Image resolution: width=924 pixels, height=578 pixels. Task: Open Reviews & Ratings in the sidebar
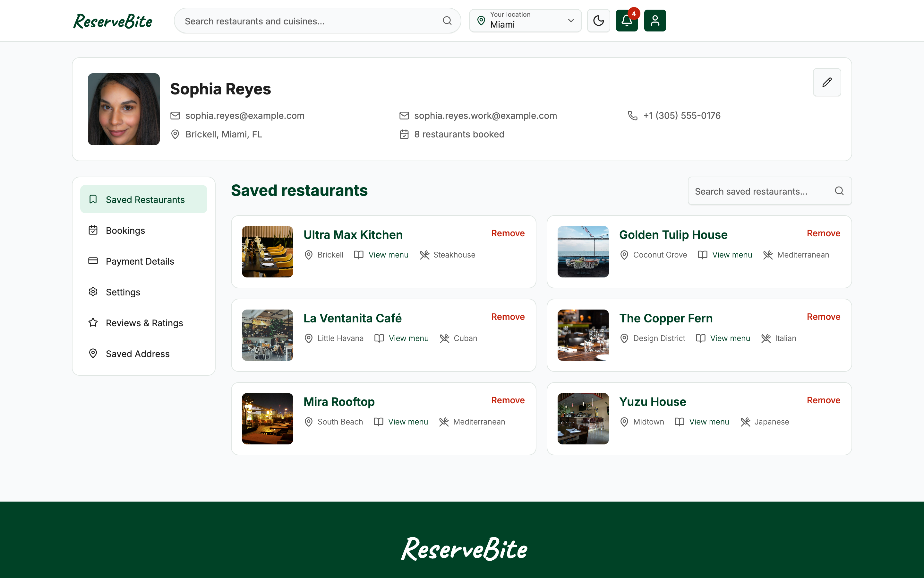tap(143, 323)
